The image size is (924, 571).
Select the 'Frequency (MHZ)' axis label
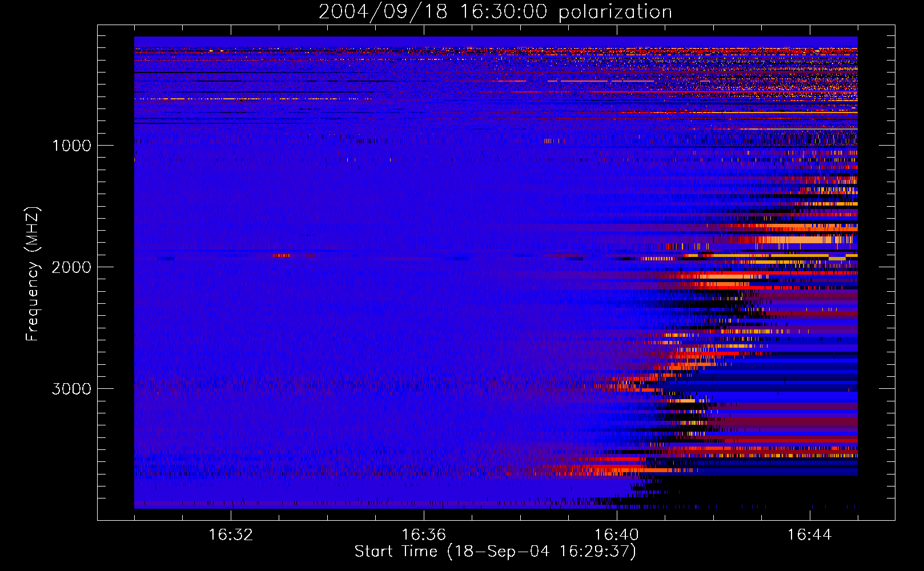click(33, 274)
